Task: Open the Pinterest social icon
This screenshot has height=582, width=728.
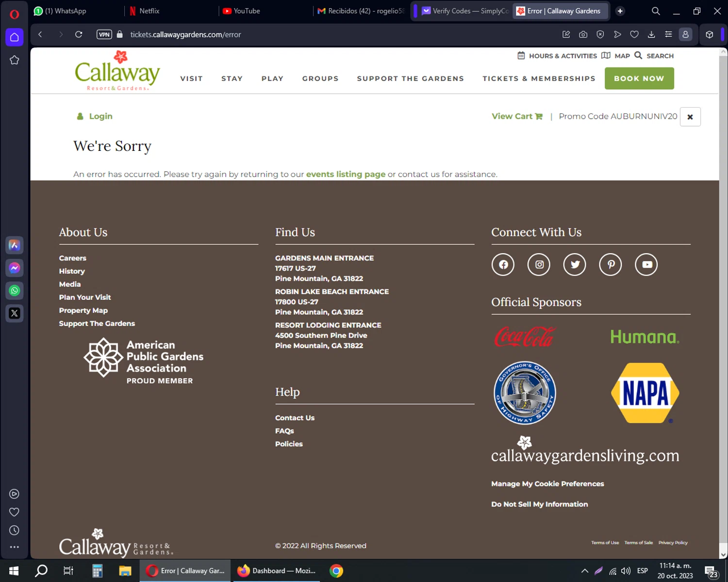Action: click(611, 264)
